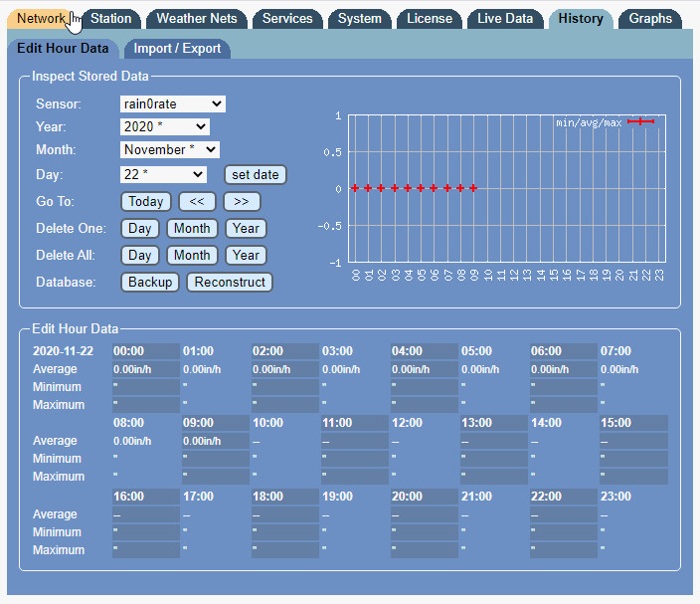Click the red data point at hour 00
The image size is (700, 604).
pyautogui.click(x=355, y=188)
